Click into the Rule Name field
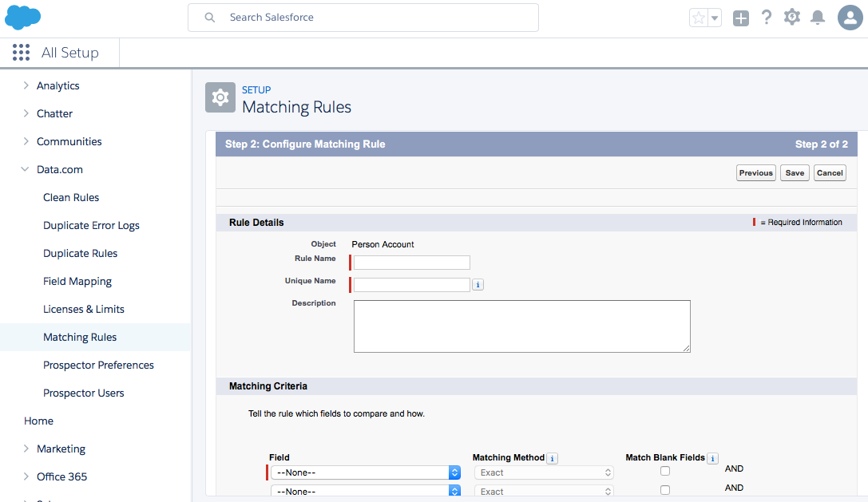This screenshot has width=868, height=502. click(412, 263)
